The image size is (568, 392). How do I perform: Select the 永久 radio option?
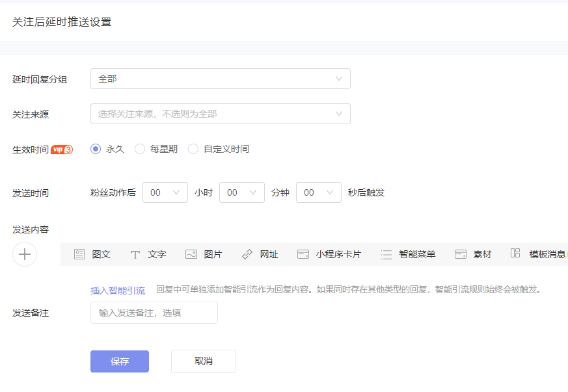96,149
